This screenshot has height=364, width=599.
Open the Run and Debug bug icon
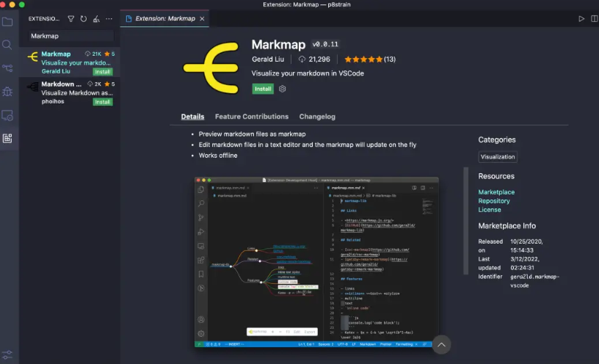click(x=7, y=92)
